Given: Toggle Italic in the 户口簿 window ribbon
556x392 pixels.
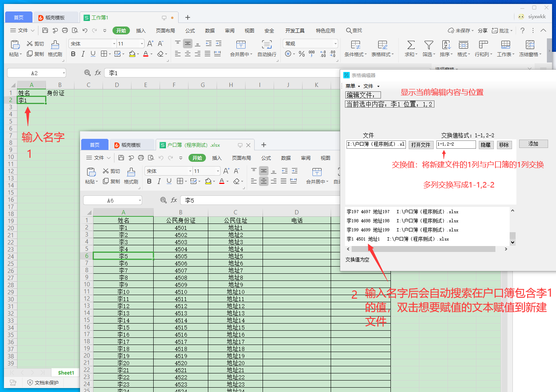Looking at the screenshot, I should pyautogui.click(x=159, y=181).
